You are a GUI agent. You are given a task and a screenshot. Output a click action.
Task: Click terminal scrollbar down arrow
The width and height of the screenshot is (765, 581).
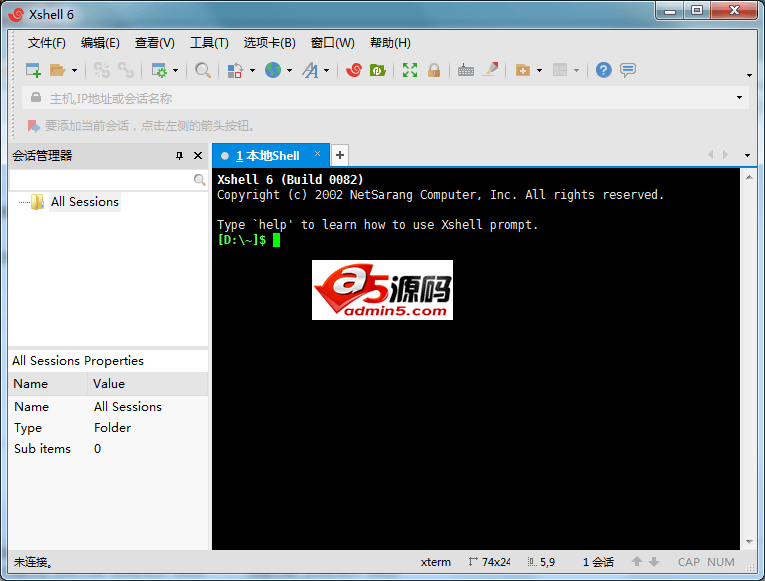pos(749,542)
